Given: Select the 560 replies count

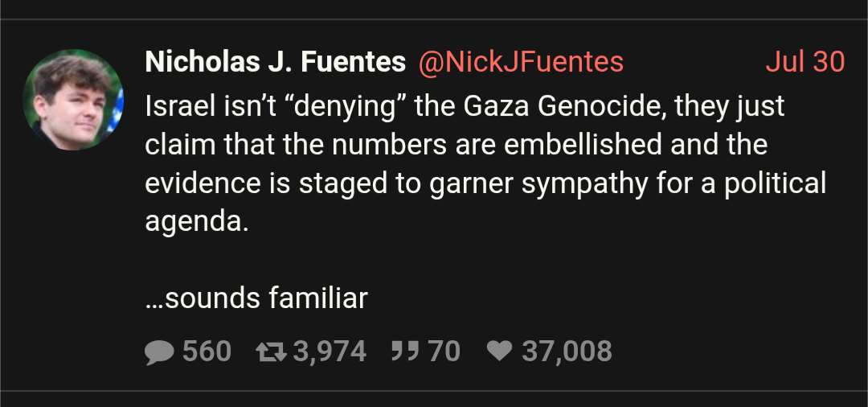Looking at the screenshot, I should click(207, 351).
